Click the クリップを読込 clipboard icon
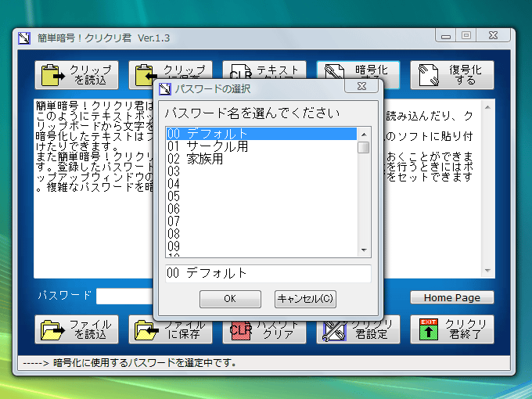Image resolution: width=532 pixels, height=399 pixels. (x=52, y=75)
